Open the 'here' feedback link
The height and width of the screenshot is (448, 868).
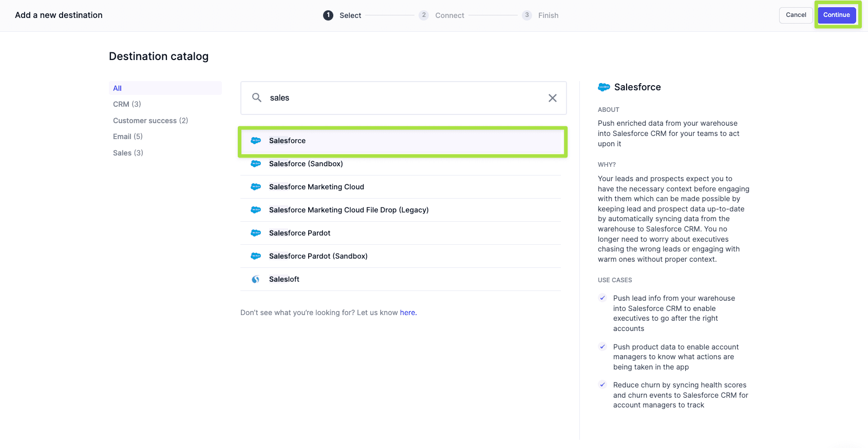407,313
